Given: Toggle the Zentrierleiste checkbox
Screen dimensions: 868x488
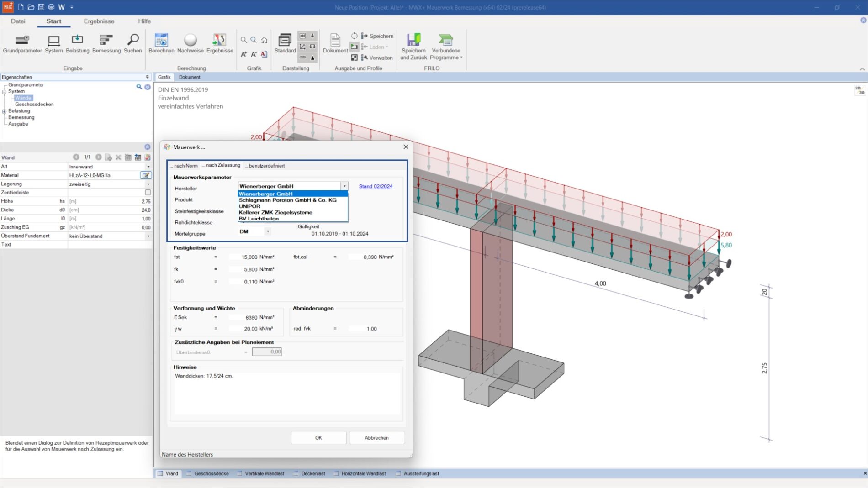Looking at the screenshot, I should pos(148,193).
